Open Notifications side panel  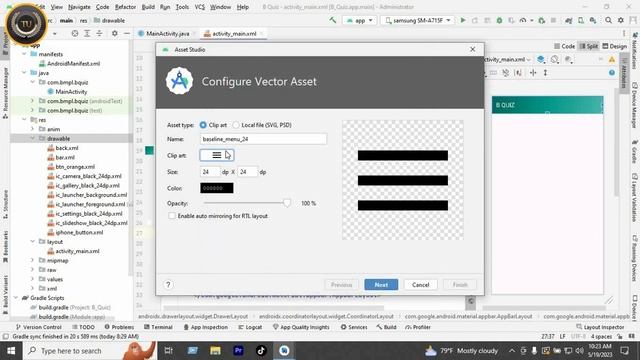click(x=635, y=51)
